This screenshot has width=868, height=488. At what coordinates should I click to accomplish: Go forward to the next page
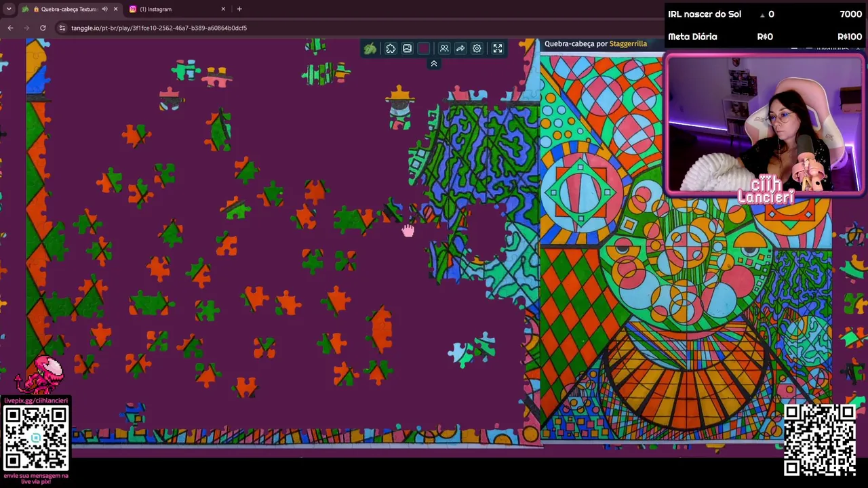tap(26, 28)
